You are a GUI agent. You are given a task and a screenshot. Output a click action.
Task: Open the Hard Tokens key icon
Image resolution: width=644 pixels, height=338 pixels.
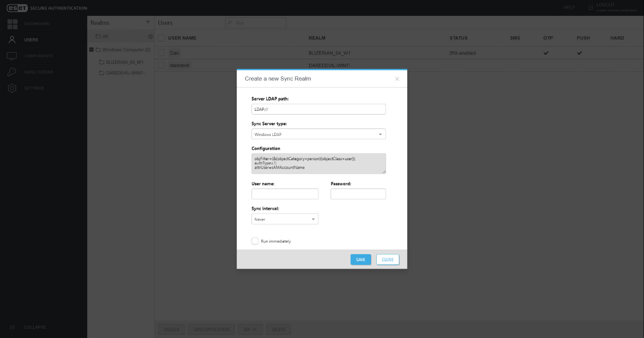click(x=13, y=72)
